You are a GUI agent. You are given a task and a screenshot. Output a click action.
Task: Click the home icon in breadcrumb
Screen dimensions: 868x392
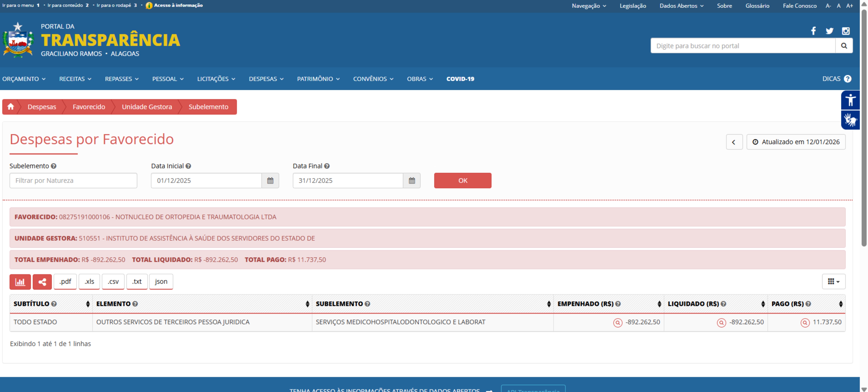click(x=11, y=107)
